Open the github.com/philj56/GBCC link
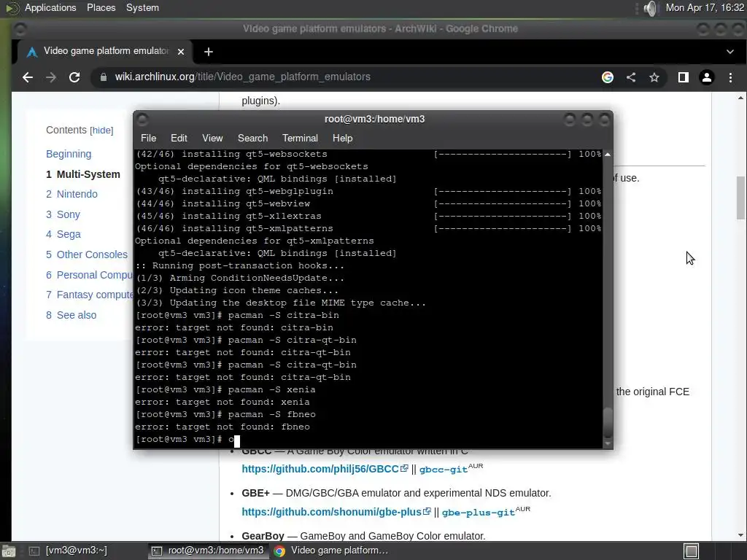 point(320,469)
